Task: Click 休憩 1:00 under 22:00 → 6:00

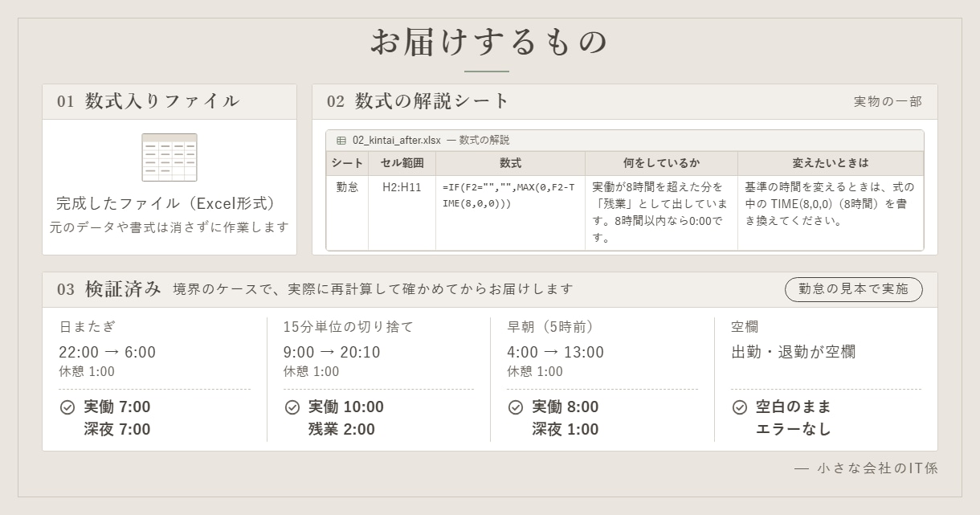Action: pos(87,372)
